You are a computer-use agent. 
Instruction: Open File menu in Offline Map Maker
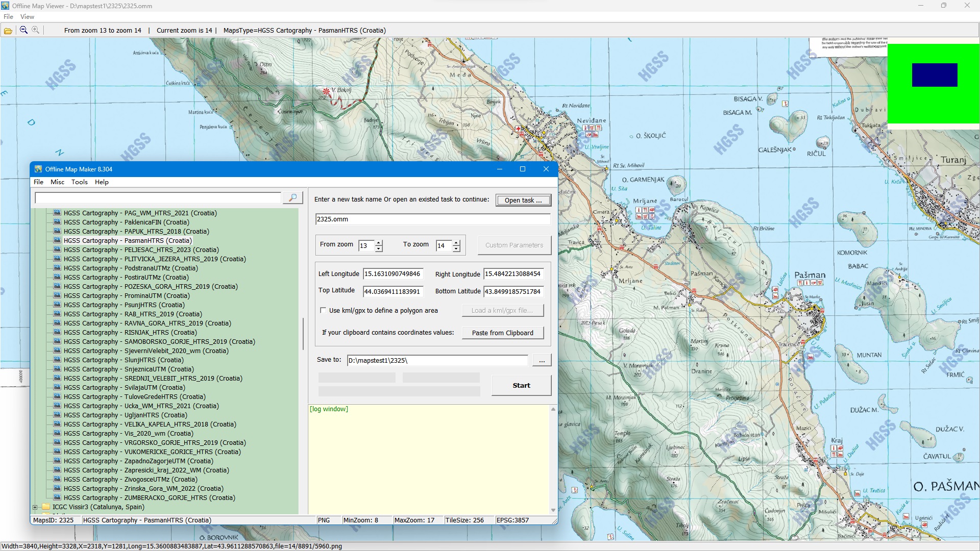pos(38,182)
